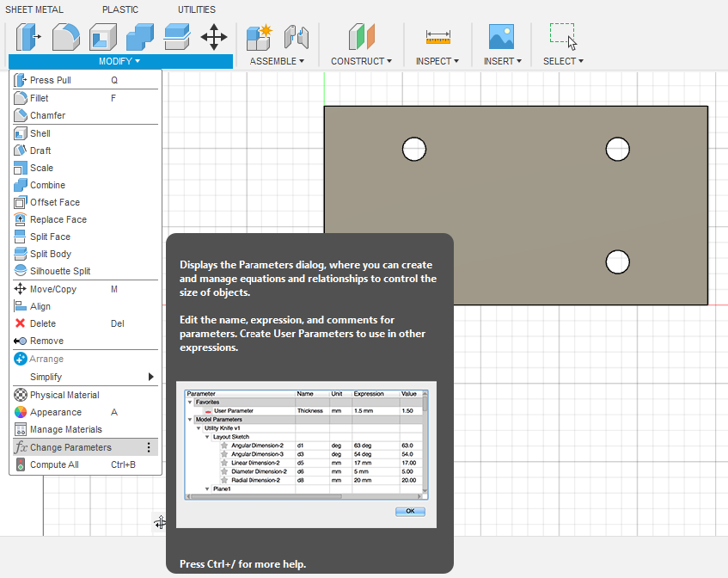Expand the Simplify submenu arrow
This screenshot has height=578, width=728.
coord(151,377)
